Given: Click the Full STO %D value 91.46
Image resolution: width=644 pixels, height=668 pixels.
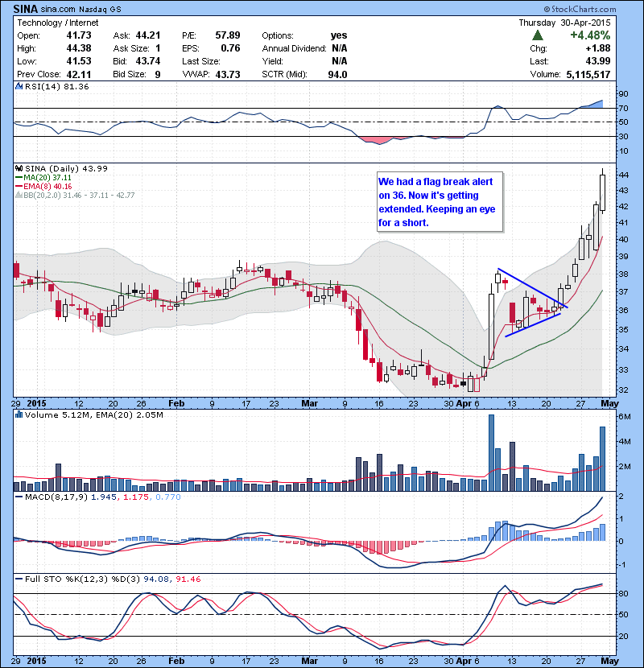Looking at the screenshot, I should [188, 579].
